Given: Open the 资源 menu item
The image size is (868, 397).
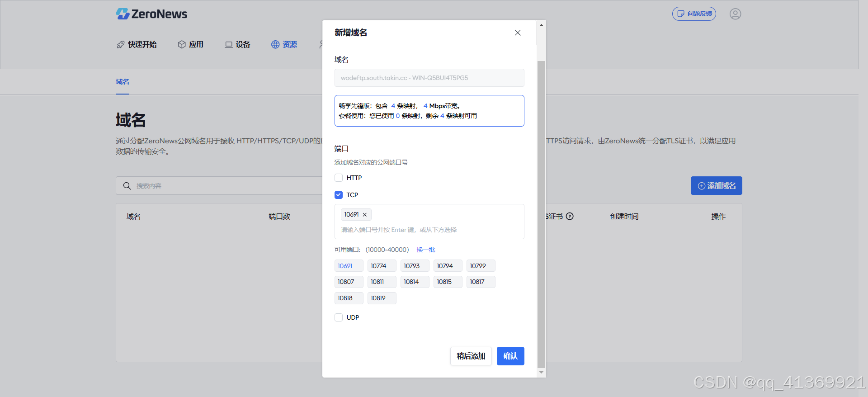Looking at the screenshot, I should pos(284,44).
